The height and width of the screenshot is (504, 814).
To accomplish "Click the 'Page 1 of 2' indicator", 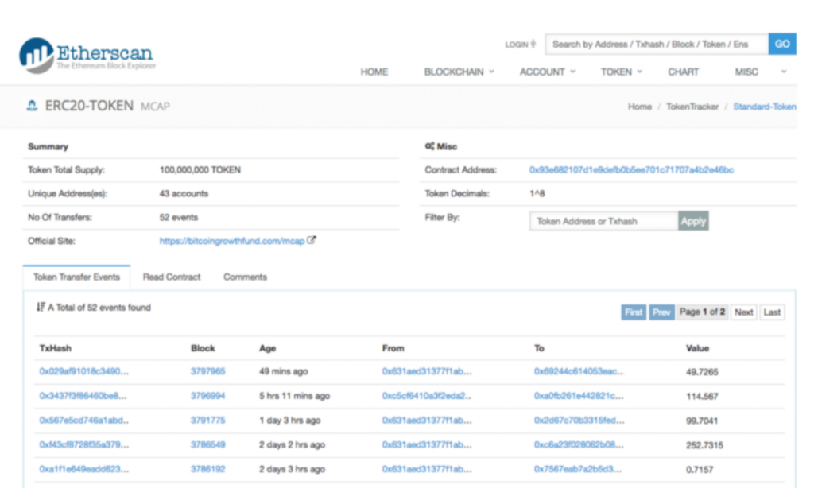I will coord(703,312).
